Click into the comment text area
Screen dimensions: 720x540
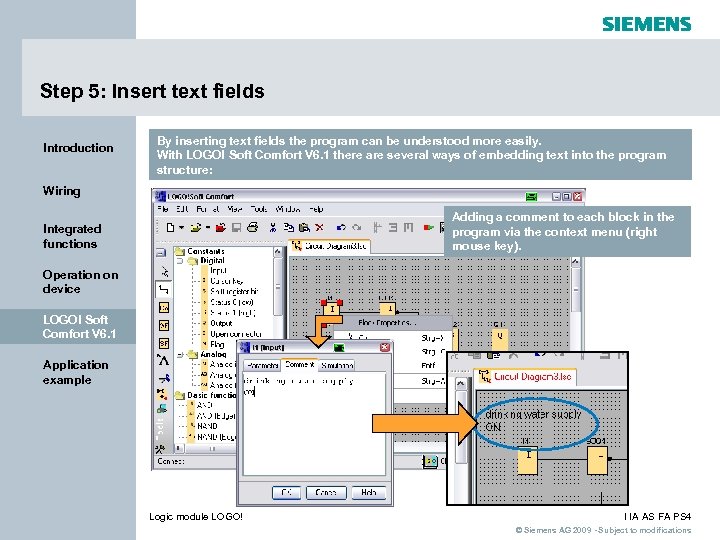pos(315,423)
